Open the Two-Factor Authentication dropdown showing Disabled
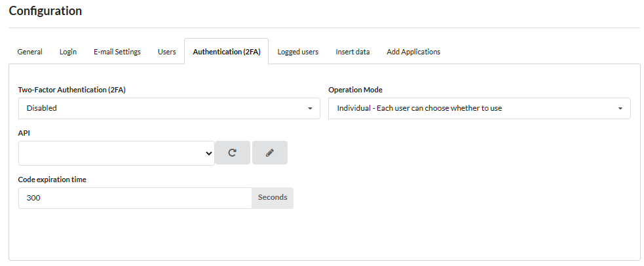Screen dimensions: 644x266 tap(169, 108)
